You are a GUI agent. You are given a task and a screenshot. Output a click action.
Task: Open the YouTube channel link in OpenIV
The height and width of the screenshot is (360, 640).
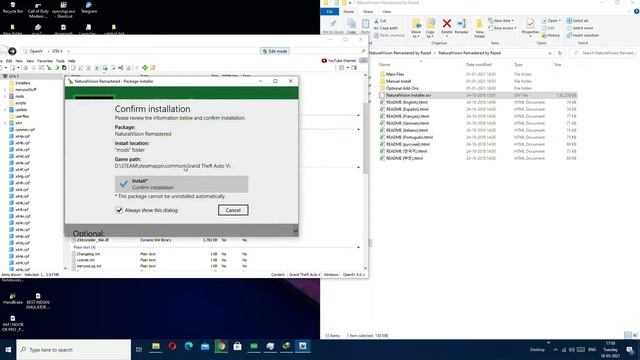pos(338,60)
